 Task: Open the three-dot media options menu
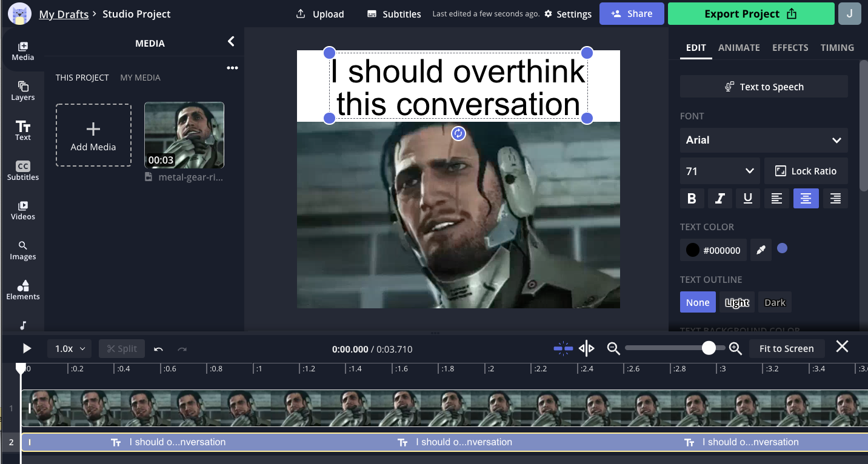(232, 68)
